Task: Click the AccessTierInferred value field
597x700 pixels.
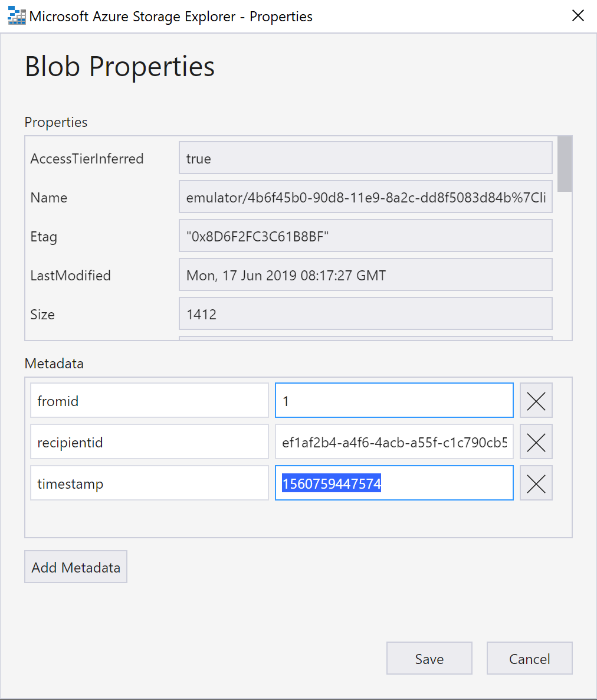Action: (x=365, y=158)
